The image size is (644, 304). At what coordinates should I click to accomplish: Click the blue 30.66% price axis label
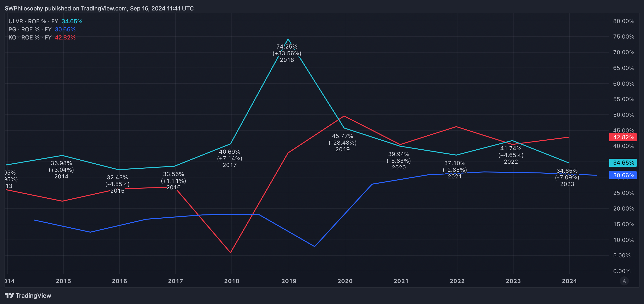coord(623,175)
